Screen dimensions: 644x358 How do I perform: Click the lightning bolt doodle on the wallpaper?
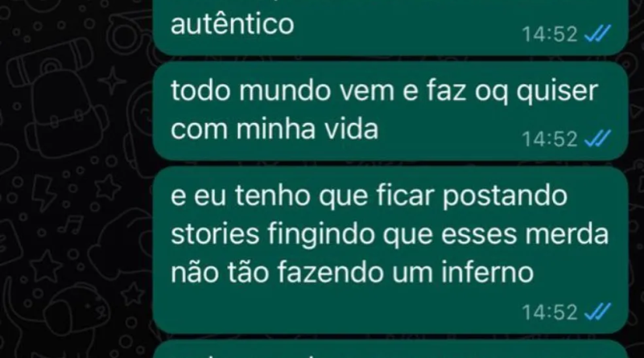[44, 193]
